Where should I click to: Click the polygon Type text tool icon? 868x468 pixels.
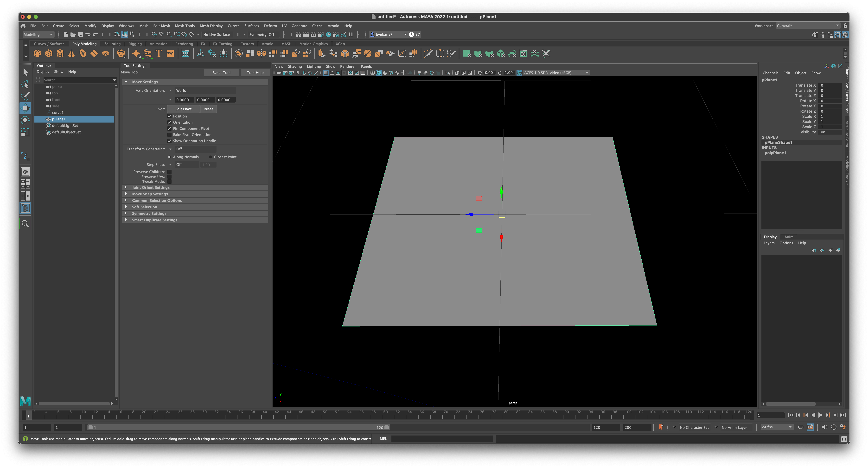click(159, 54)
